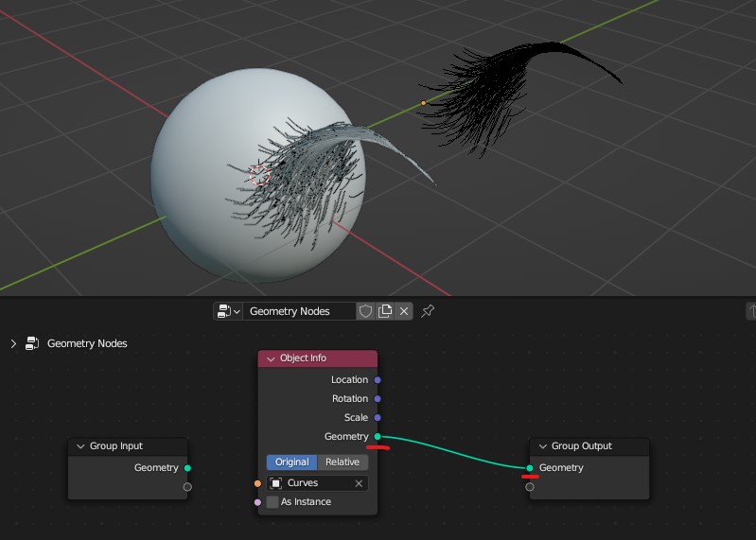Click the Curves object type icon
756x540 pixels.
(276, 483)
